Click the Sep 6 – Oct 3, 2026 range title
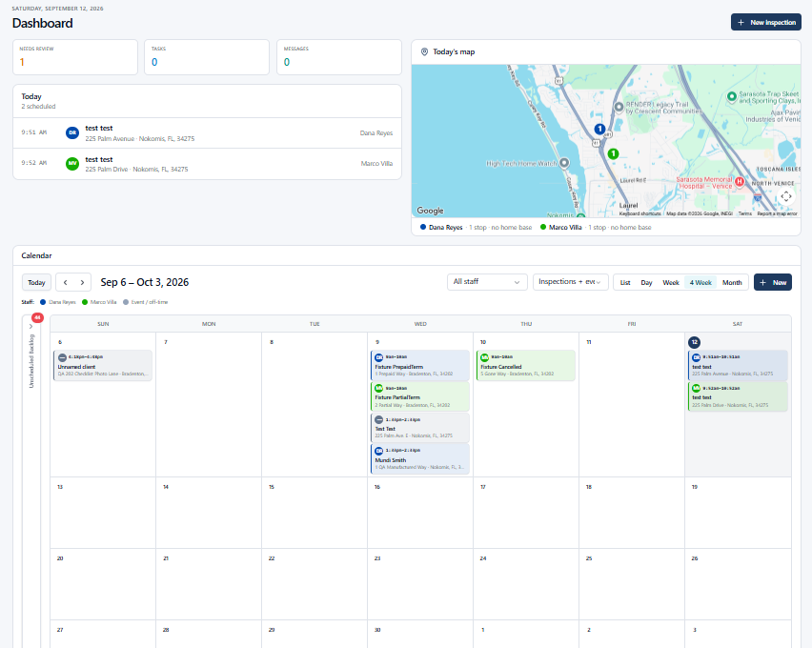 (145, 282)
